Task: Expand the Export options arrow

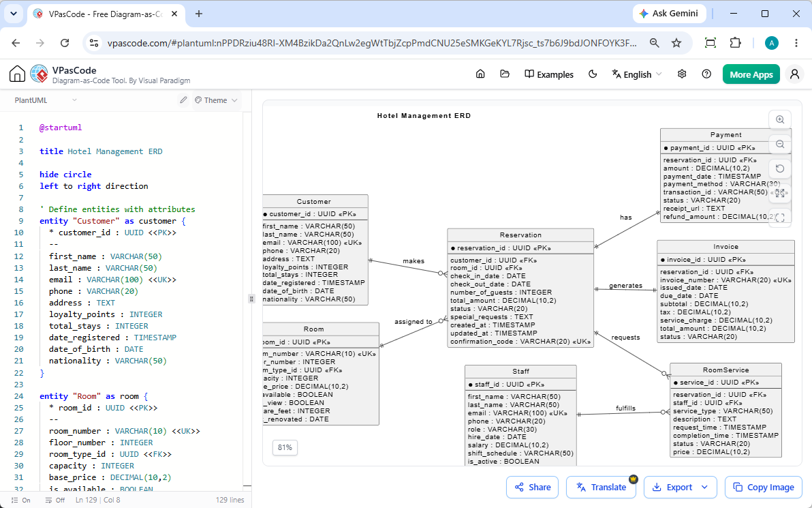Action: tap(704, 488)
